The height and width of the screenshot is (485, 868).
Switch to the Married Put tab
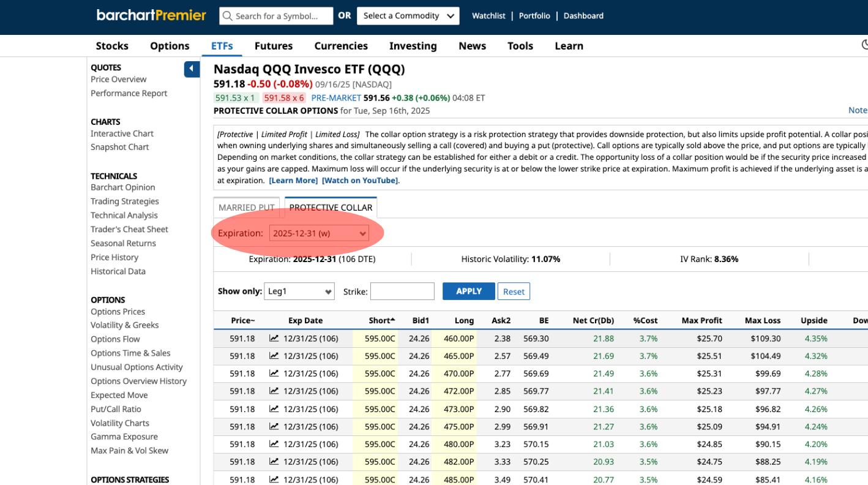coord(246,208)
